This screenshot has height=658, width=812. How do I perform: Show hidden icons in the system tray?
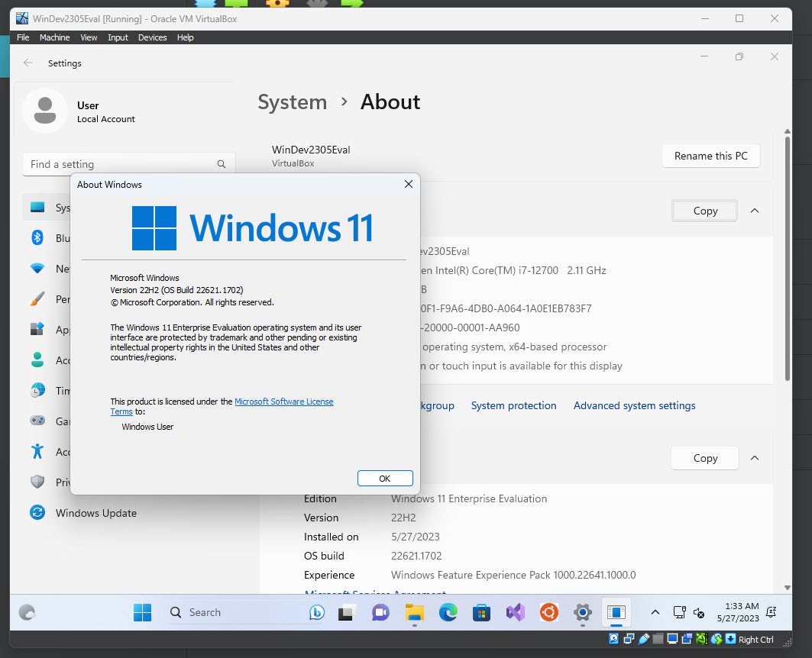click(655, 612)
